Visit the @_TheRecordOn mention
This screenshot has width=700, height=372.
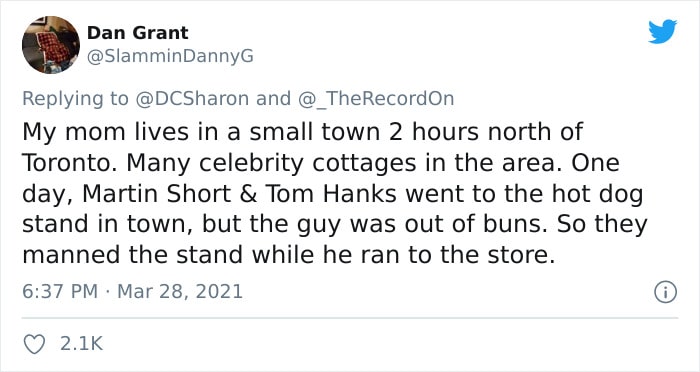click(x=376, y=99)
